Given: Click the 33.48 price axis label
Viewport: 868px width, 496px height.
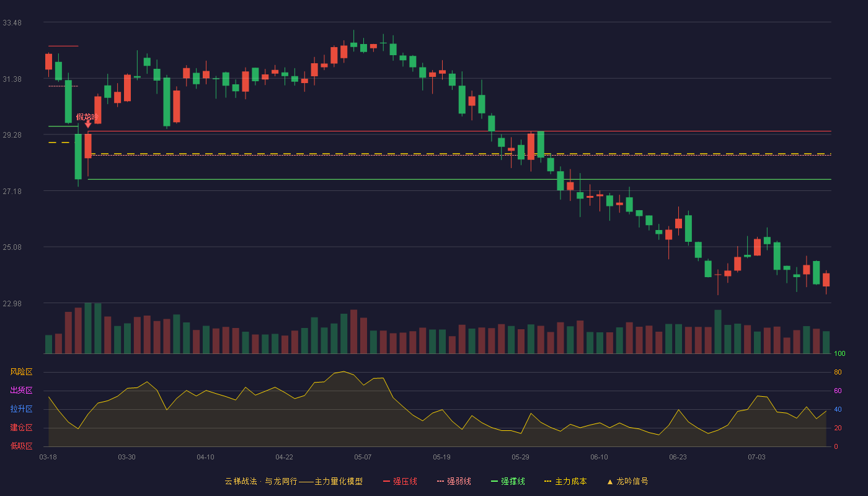Looking at the screenshot, I should point(12,23).
